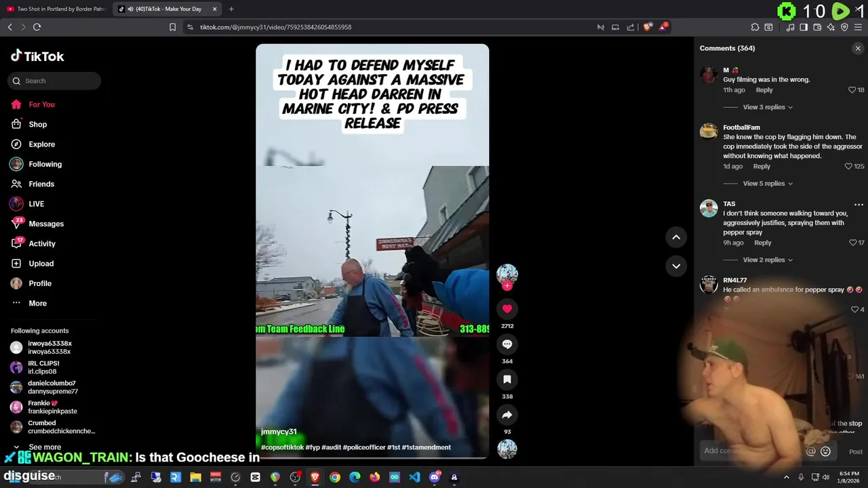
Task: Open the LIVE section
Action: pyautogui.click(x=27, y=204)
